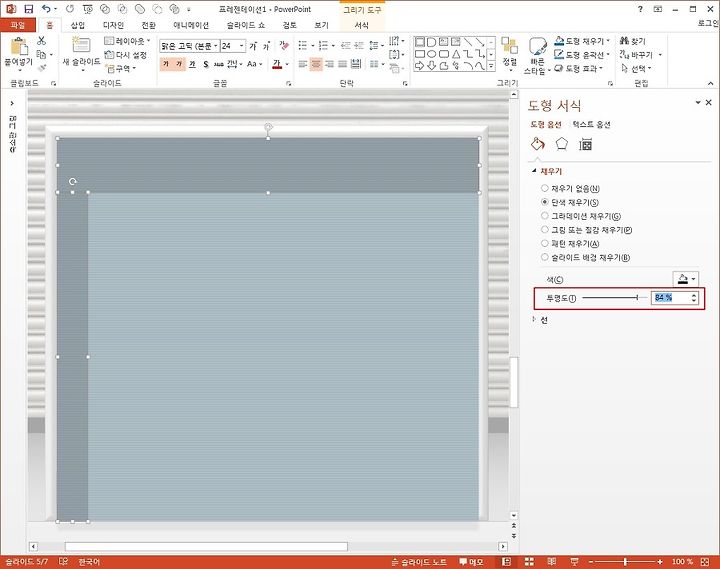The image size is (720, 569).
Task: Select the oval shape in shapes gallery
Action: 431,54
